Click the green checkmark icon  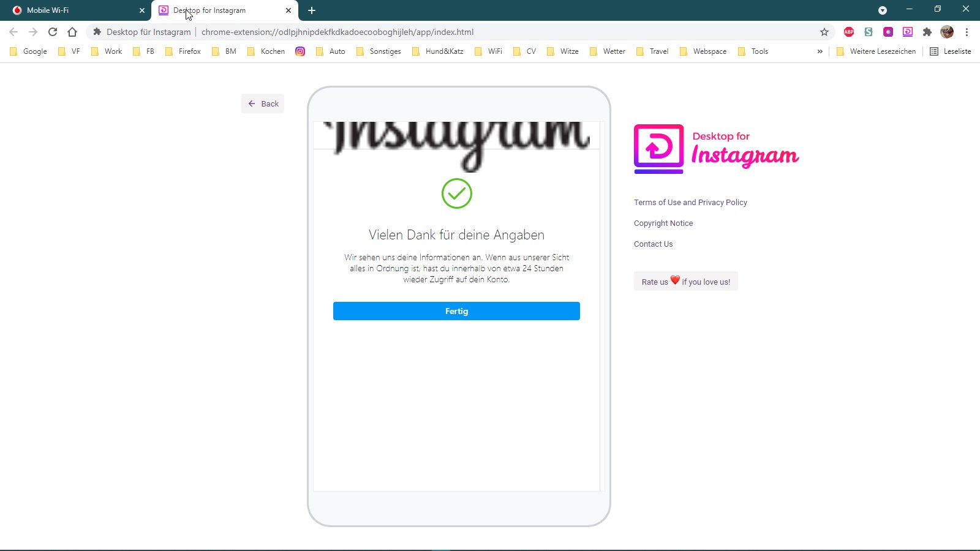click(x=457, y=193)
